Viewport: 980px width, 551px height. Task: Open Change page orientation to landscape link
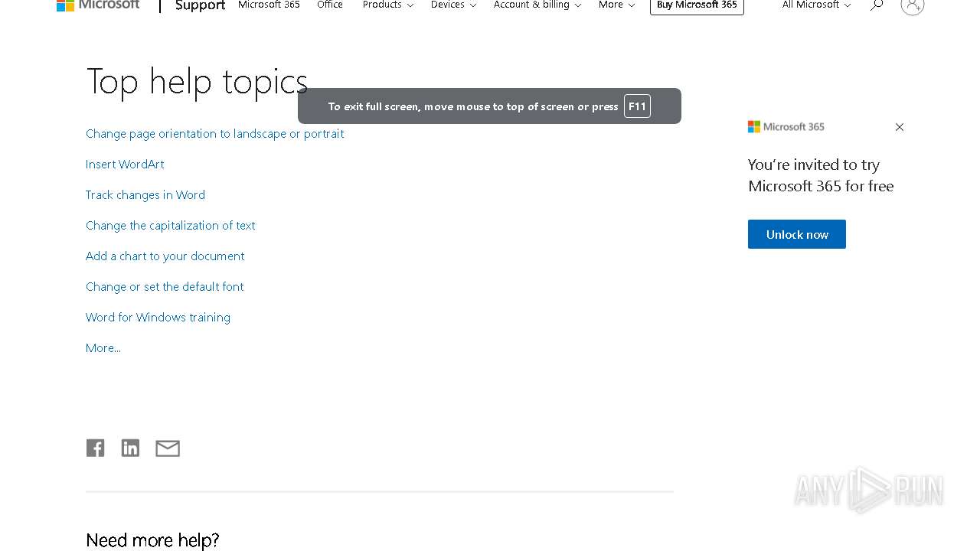click(x=214, y=133)
